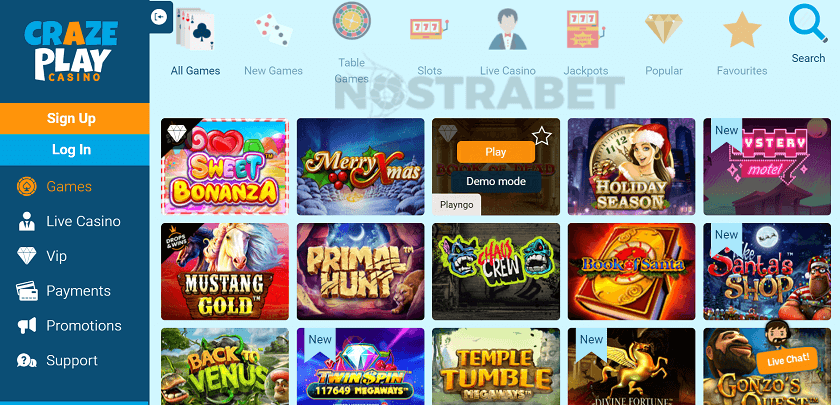The height and width of the screenshot is (405, 840).
Task: Open New Games dice icon
Action: click(x=273, y=29)
